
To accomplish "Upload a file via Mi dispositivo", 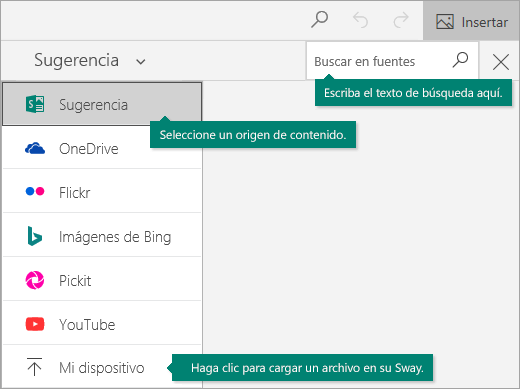I will (102, 367).
